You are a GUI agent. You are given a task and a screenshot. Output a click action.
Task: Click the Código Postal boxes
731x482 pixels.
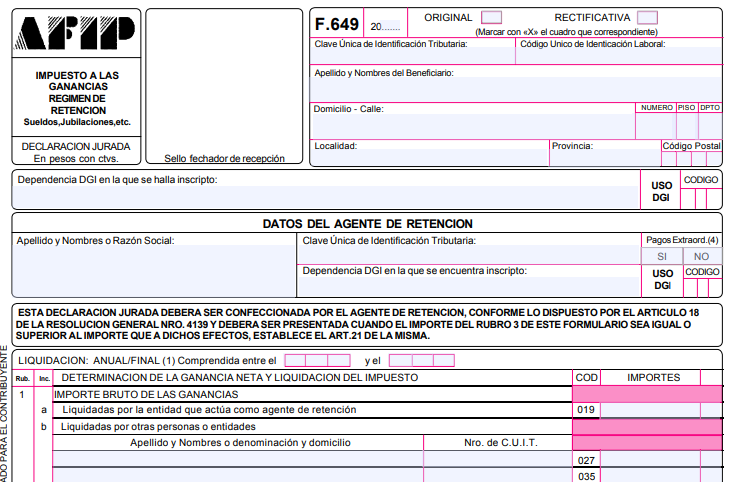pos(691,159)
